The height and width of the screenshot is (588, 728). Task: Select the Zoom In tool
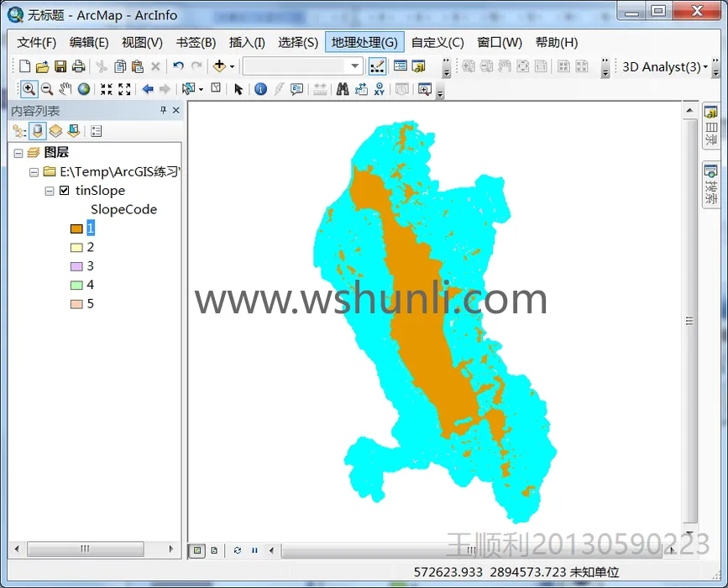29,89
